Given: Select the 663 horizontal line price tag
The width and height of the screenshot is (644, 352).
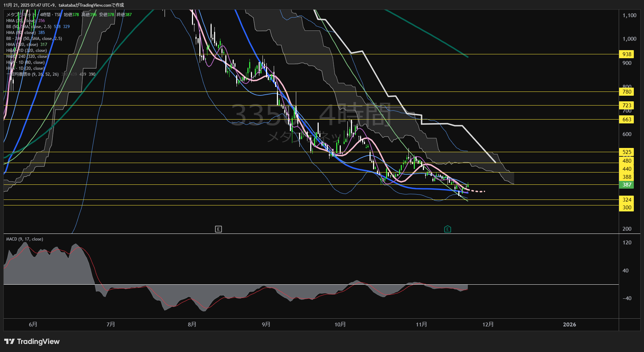Looking at the screenshot, I should (x=626, y=120).
